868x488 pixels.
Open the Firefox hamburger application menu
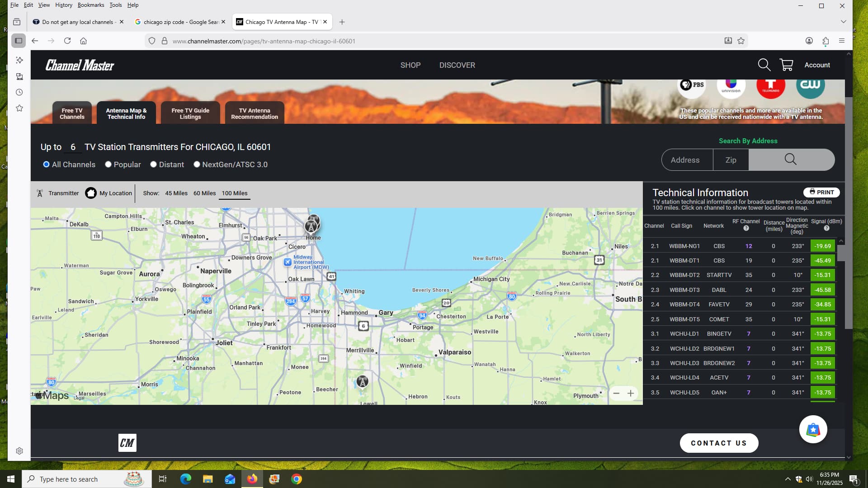841,41
